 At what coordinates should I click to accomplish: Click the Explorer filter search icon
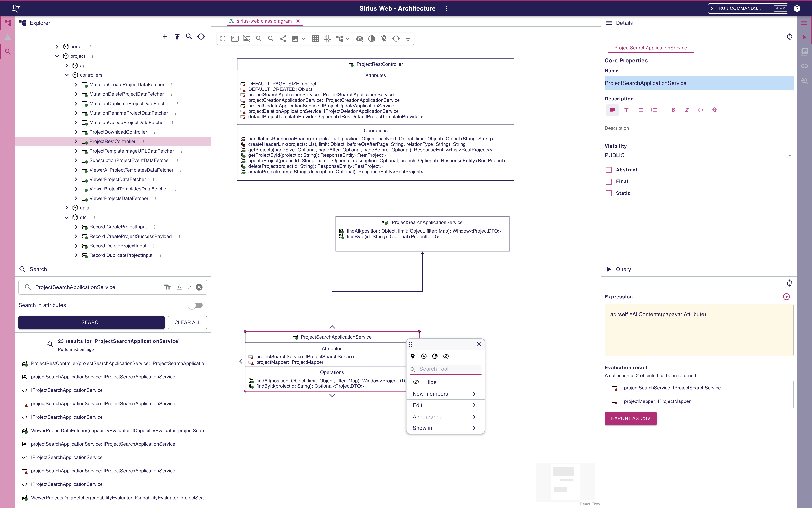coord(189,37)
